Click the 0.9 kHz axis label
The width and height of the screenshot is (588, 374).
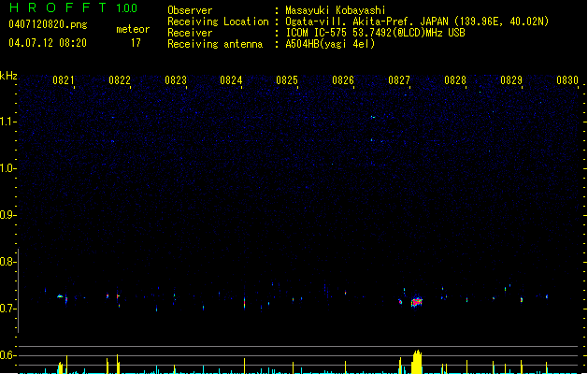(x=7, y=215)
